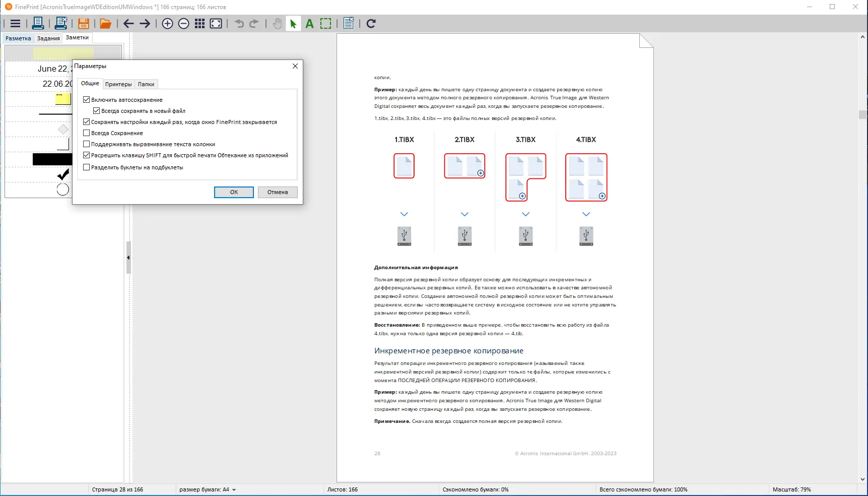
Task: Click the vertical scrollbar thumb
Action: coord(862,115)
